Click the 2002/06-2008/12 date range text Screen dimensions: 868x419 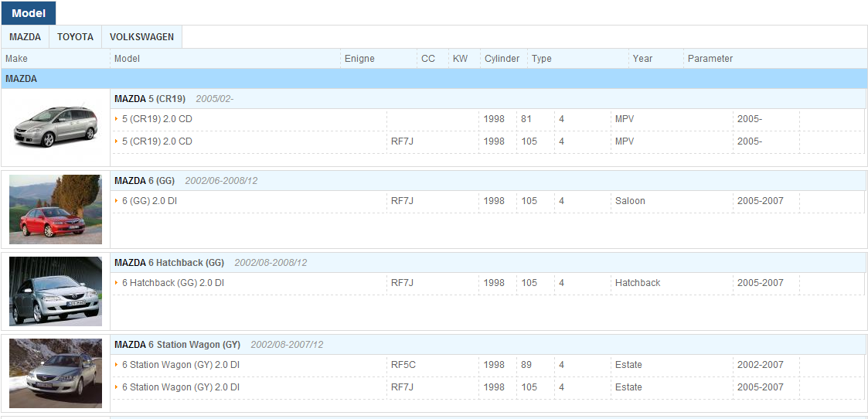click(221, 180)
